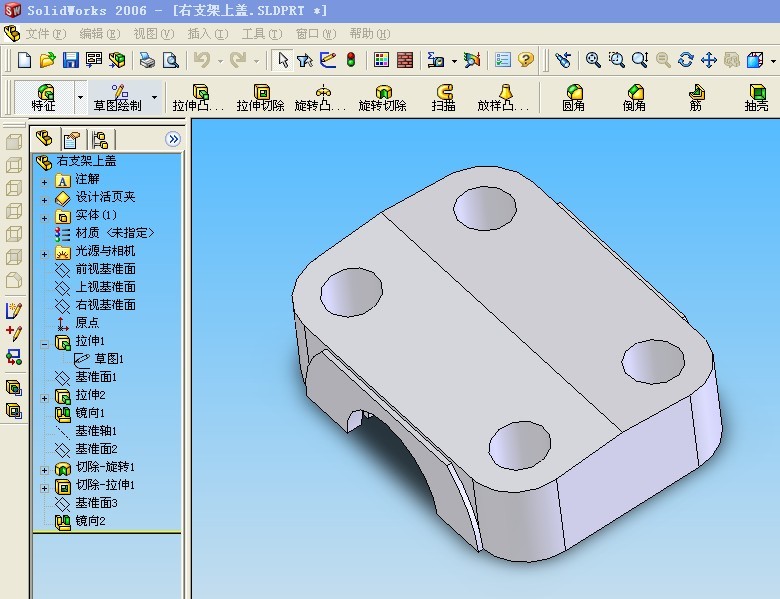Open the dropdown arrow beside 草图绘制
This screenshot has height=599, width=780.
[x=155, y=98]
